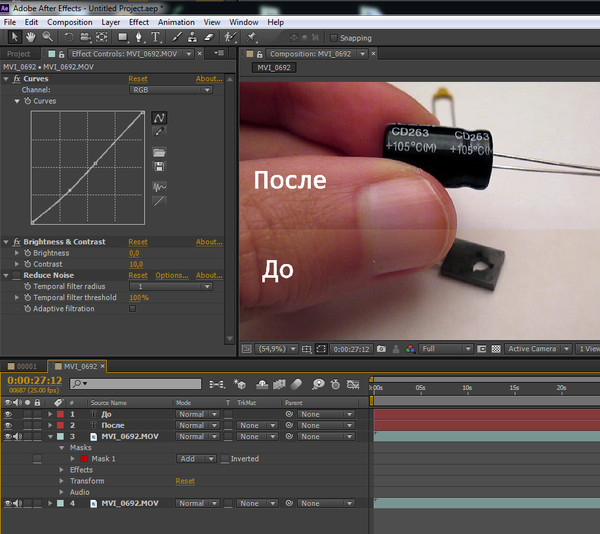Enable the Snapping checkbox
This screenshot has width=600, height=534.
pyautogui.click(x=334, y=38)
